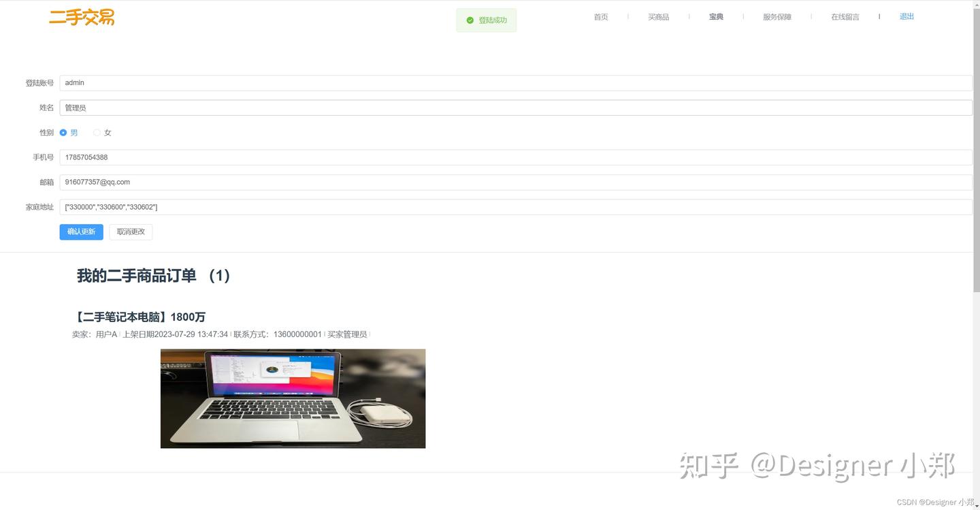This screenshot has height=510, width=980.
Task: Click the 确认更新 button
Action: (x=81, y=232)
